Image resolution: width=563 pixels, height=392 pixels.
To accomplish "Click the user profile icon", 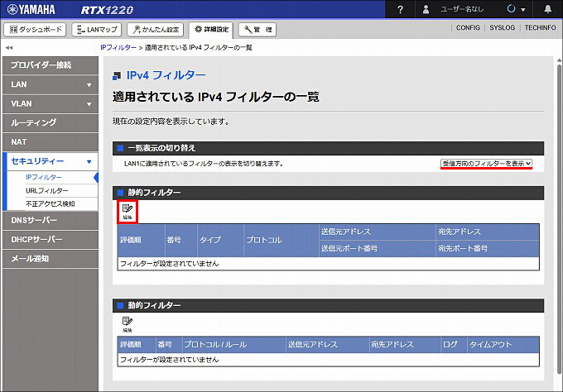I will click(x=426, y=9).
